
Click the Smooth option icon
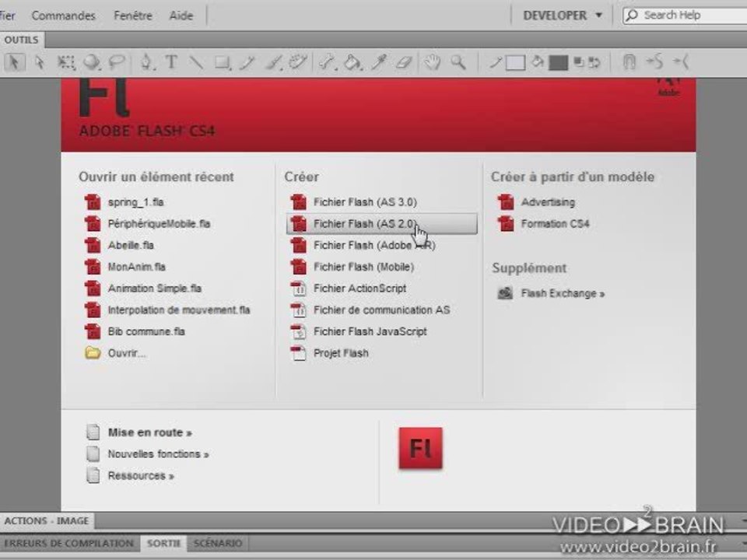[x=654, y=62]
